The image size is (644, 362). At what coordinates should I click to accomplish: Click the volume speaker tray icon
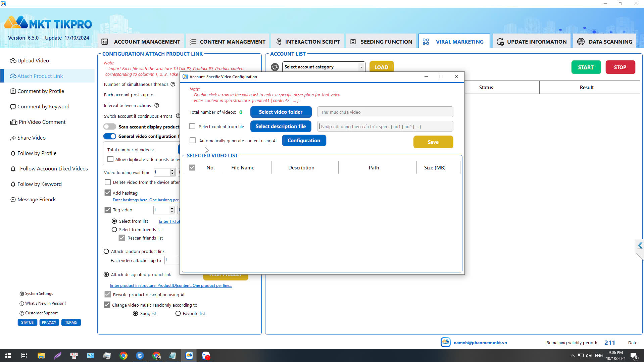[589, 356]
